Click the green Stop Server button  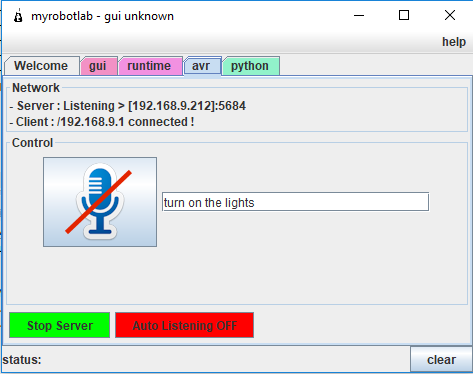pyautogui.click(x=60, y=325)
